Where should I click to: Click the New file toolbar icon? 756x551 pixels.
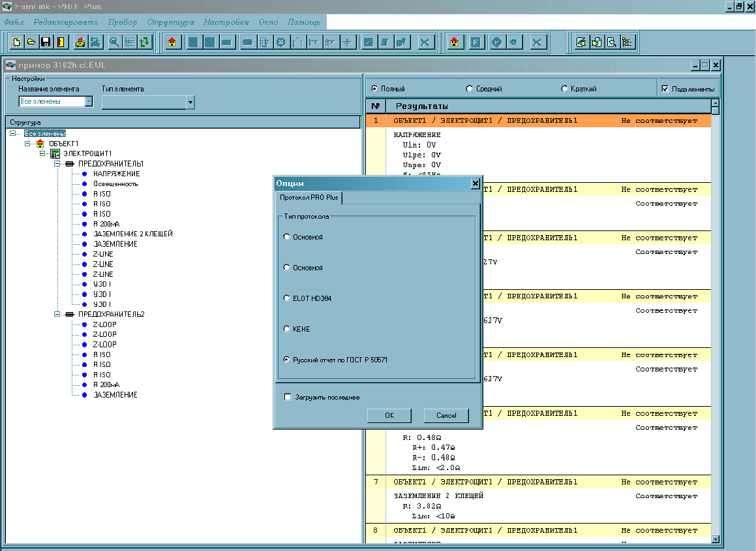coord(16,42)
